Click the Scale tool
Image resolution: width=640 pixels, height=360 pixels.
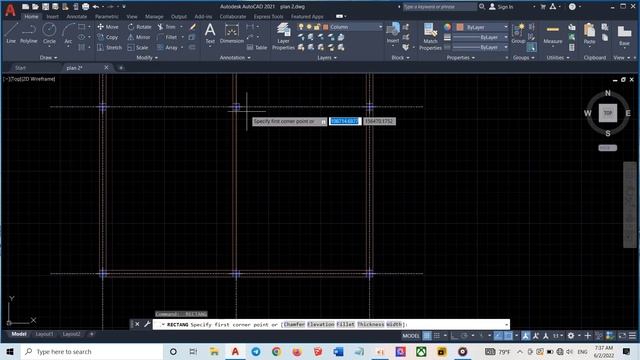click(138, 47)
